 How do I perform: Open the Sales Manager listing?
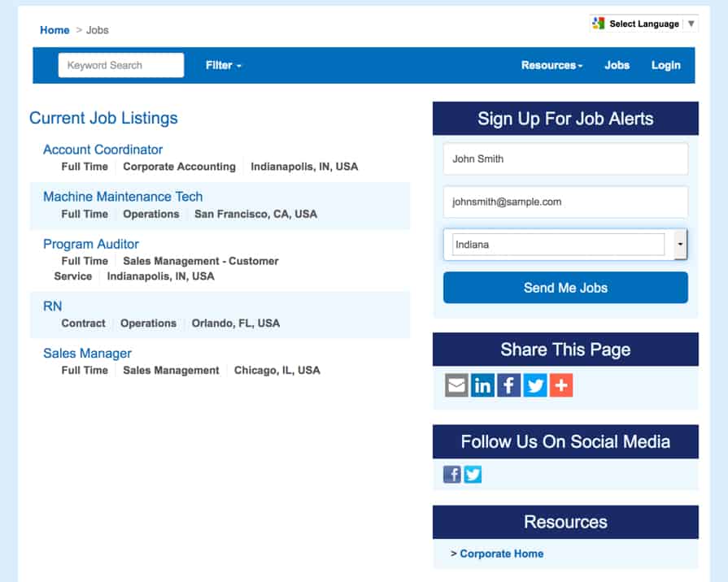coord(87,354)
